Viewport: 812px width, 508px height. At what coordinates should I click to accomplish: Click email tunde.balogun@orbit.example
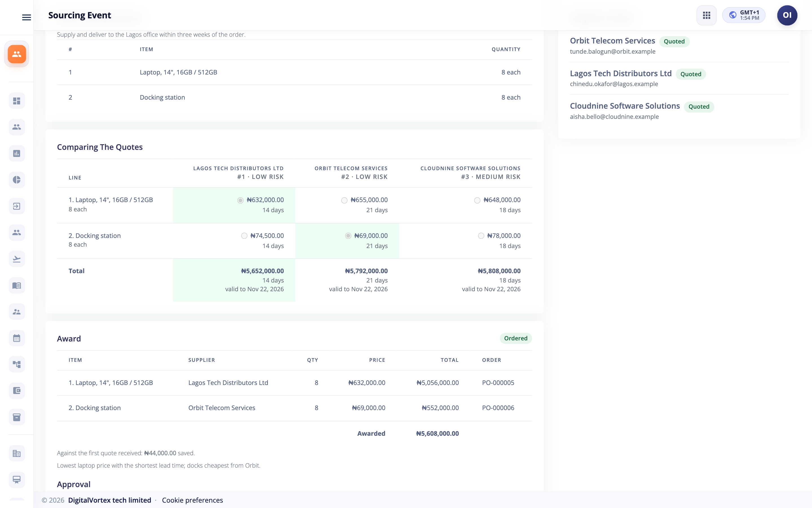coord(613,51)
